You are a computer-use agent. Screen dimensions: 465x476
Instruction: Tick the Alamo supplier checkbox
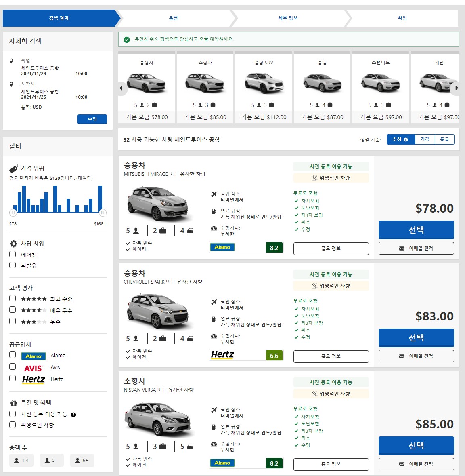click(x=13, y=354)
